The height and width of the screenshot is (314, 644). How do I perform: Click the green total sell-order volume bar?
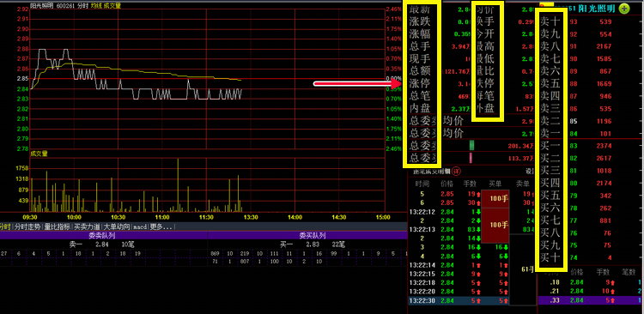[x=472, y=145]
